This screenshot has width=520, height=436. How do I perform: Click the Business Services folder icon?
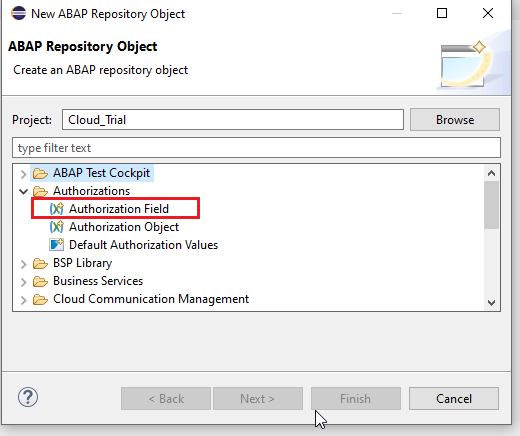(40, 281)
